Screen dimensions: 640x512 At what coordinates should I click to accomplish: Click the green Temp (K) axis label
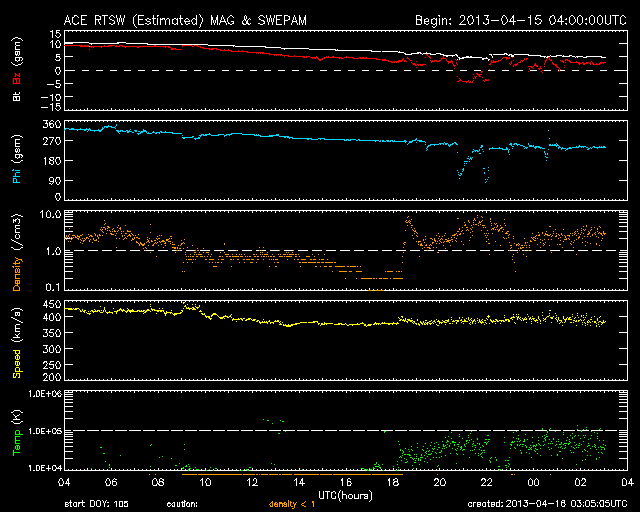[17, 432]
